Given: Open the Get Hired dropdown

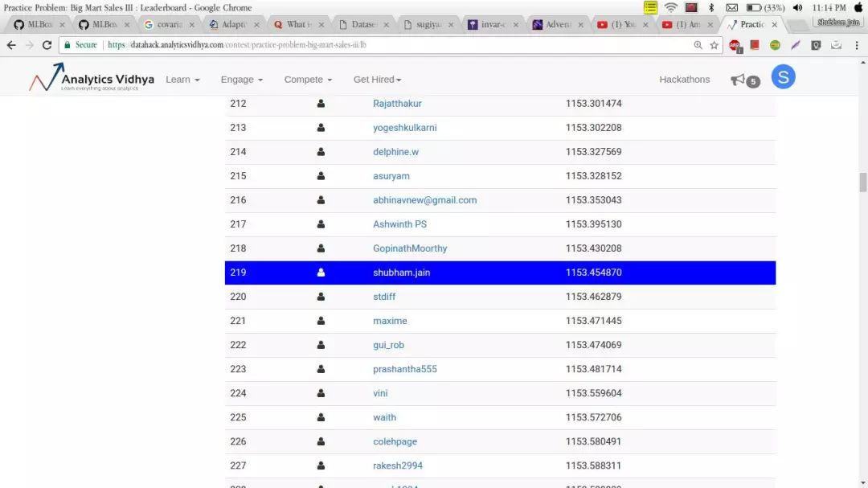Looking at the screenshot, I should coord(377,80).
